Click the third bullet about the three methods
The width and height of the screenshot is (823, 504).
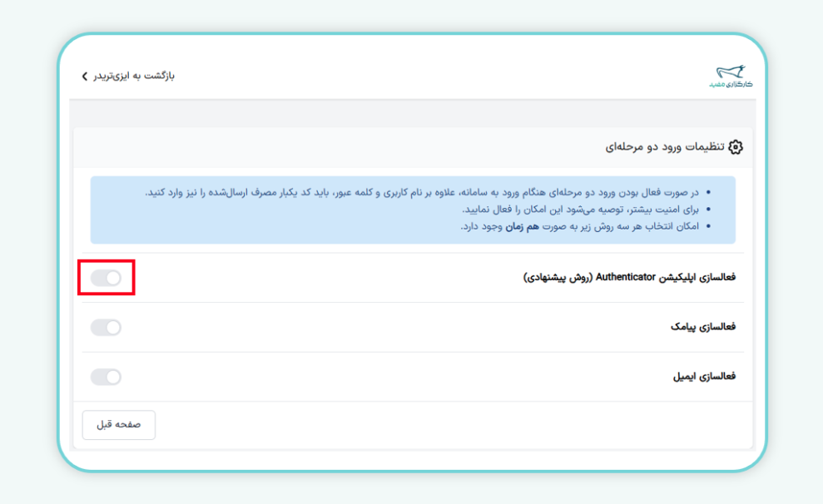tap(583, 226)
